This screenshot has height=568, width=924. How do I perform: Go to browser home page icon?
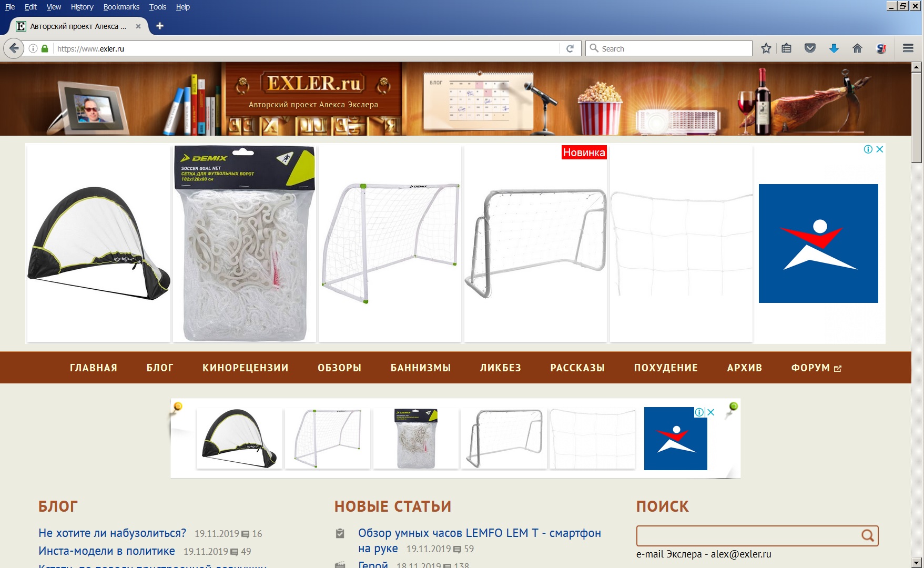point(857,48)
